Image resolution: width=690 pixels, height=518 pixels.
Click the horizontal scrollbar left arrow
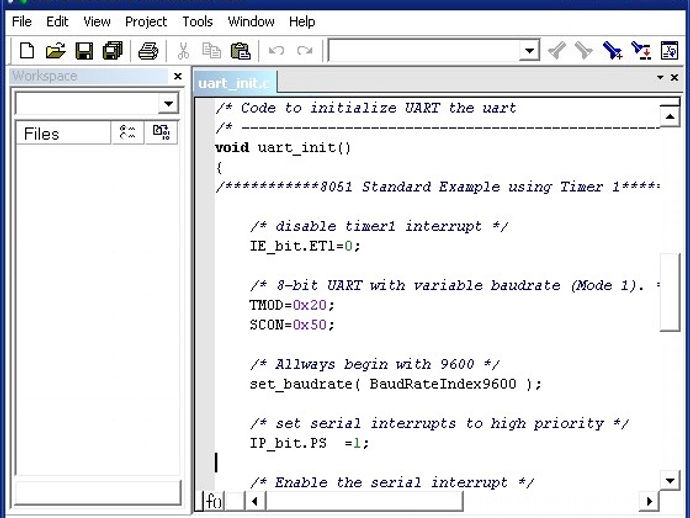(x=255, y=501)
